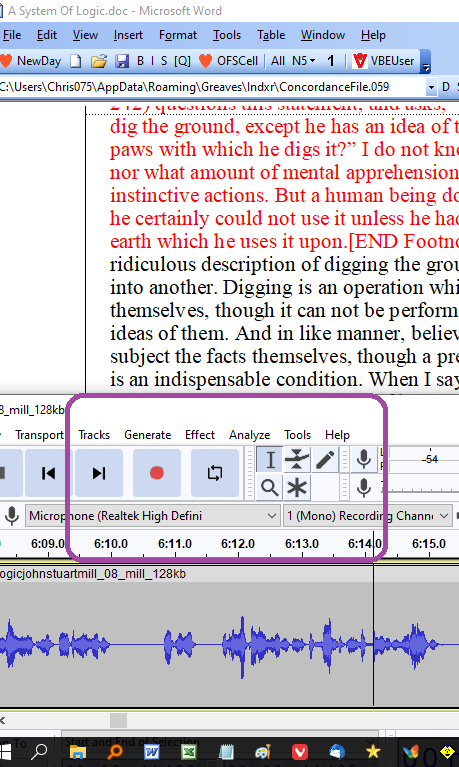
Task: Click the upper meter microphone icon
Action: pos(364,460)
